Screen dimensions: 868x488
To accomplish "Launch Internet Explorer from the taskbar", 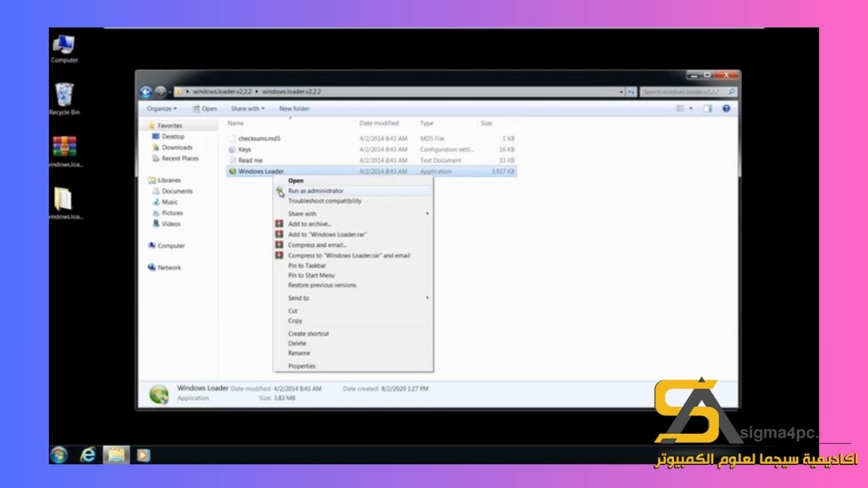I will coord(87,455).
